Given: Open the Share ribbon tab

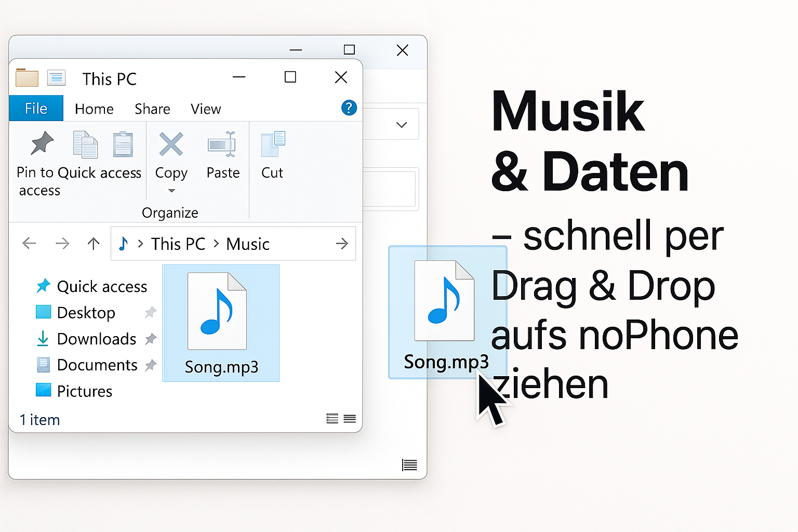Looking at the screenshot, I should (x=152, y=109).
